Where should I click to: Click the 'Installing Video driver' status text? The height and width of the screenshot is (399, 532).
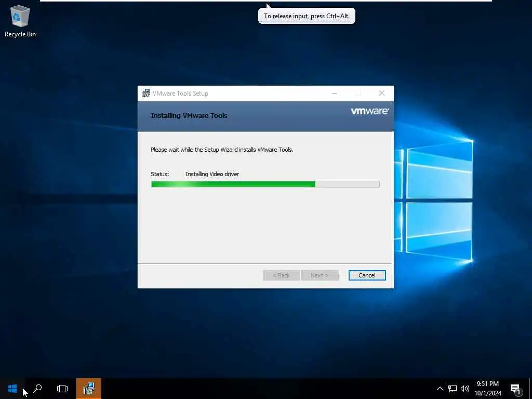212,174
